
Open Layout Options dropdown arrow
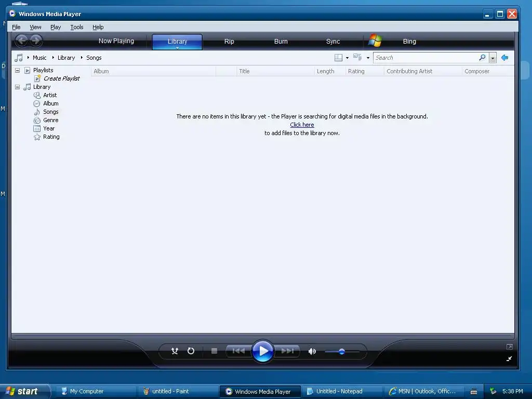(347, 58)
